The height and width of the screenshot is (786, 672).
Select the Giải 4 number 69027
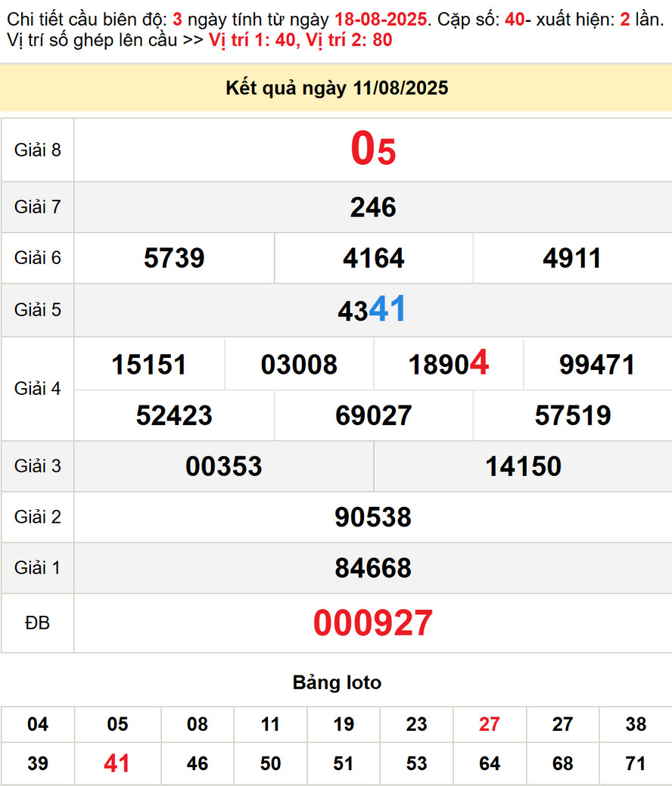(373, 415)
